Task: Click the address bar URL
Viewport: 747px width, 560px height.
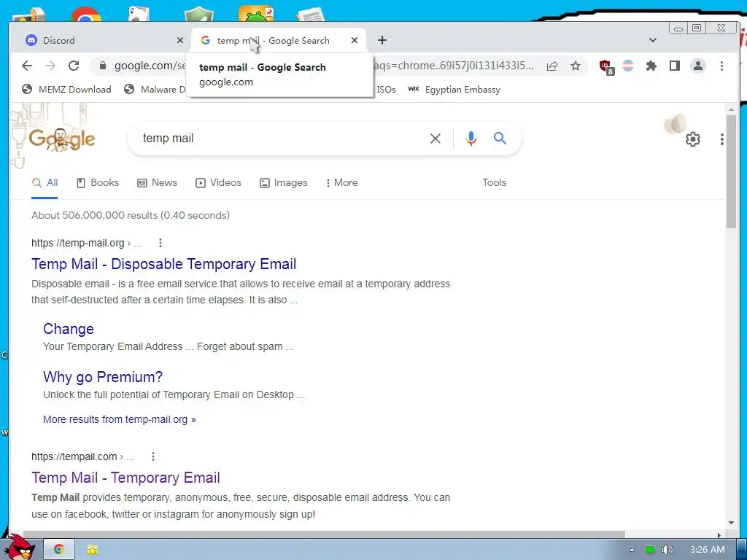Action: click(x=324, y=66)
